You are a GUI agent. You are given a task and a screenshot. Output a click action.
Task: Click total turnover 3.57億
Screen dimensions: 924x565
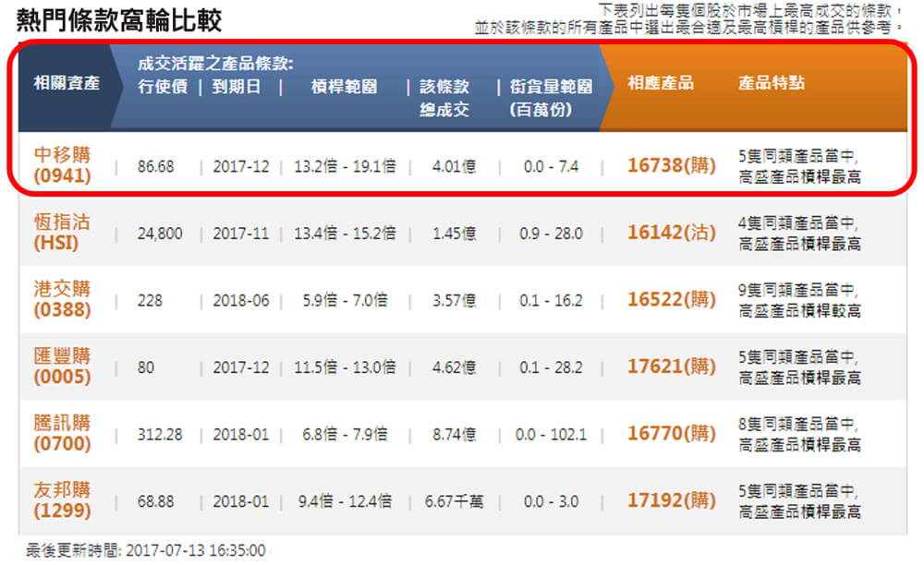pyautogui.click(x=454, y=301)
